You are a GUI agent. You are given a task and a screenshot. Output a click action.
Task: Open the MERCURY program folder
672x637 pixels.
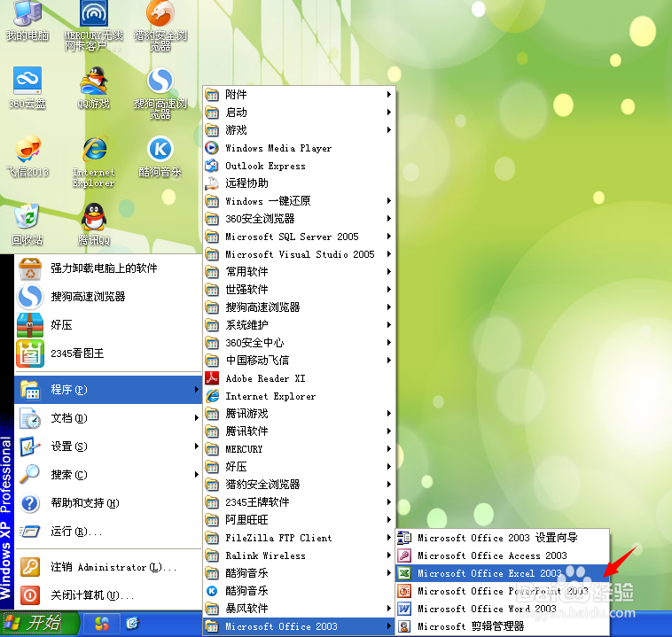299,449
